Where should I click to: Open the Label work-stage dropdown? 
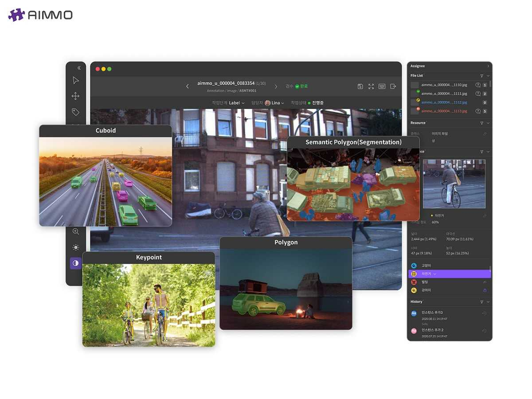point(237,103)
